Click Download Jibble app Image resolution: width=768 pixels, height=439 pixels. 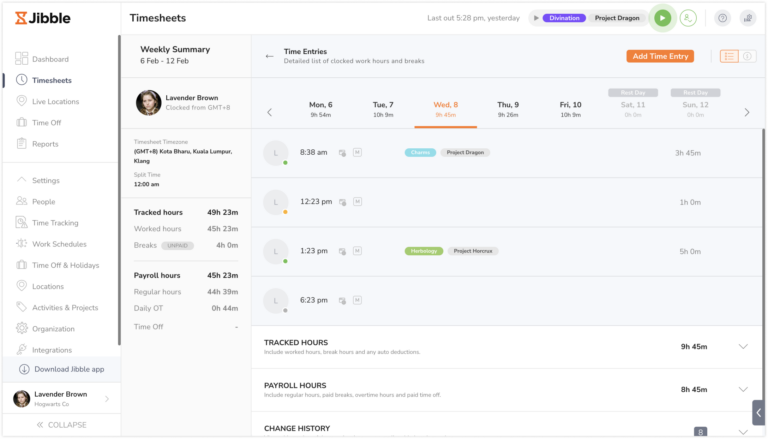(62, 369)
